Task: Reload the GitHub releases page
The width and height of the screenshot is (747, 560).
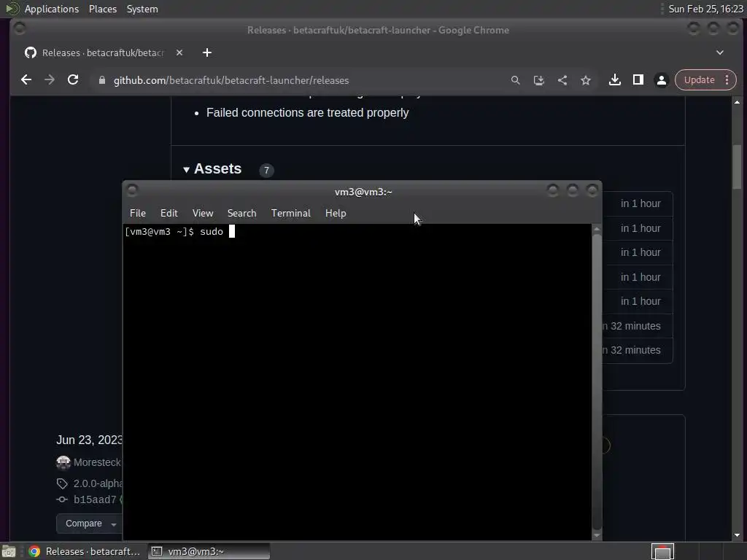Action: (x=73, y=80)
